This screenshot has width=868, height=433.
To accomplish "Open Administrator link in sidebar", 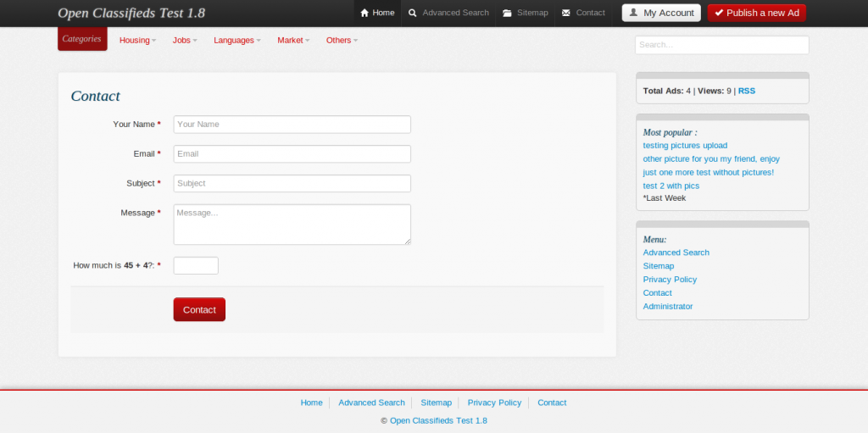I will [x=668, y=306].
